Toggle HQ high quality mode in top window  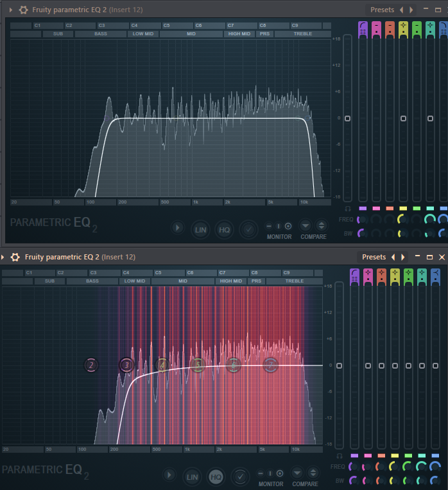click(x=224, y=230)
